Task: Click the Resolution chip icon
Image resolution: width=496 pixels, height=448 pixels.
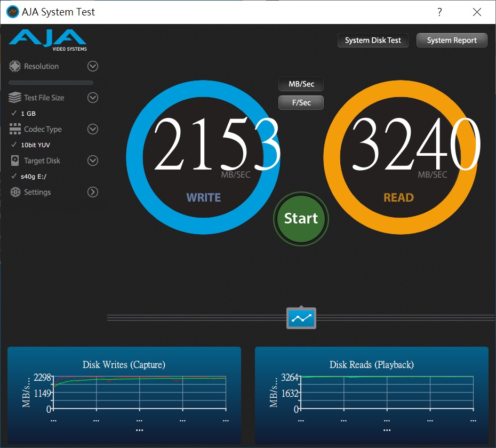Action: (x=14, y=66)
